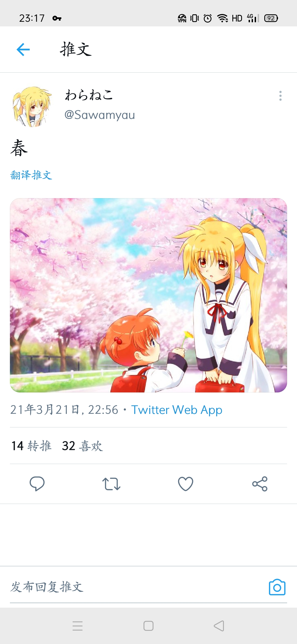The image size is (297, 644).
Task: Share the tweet via share icon
Action: pyautogui.click(x=260, y=484)
